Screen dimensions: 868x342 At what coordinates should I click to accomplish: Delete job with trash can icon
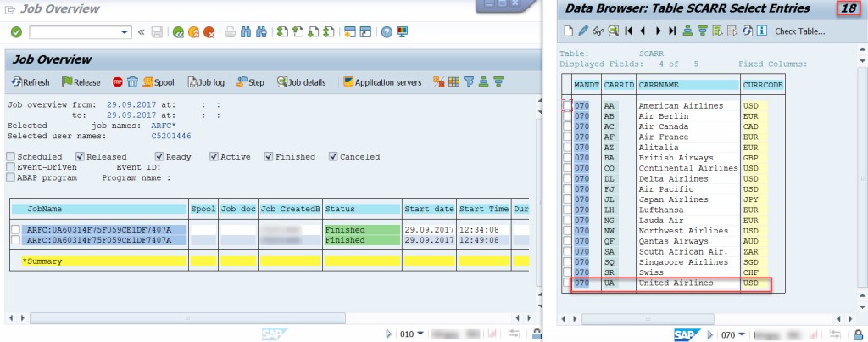pos(132,82)
